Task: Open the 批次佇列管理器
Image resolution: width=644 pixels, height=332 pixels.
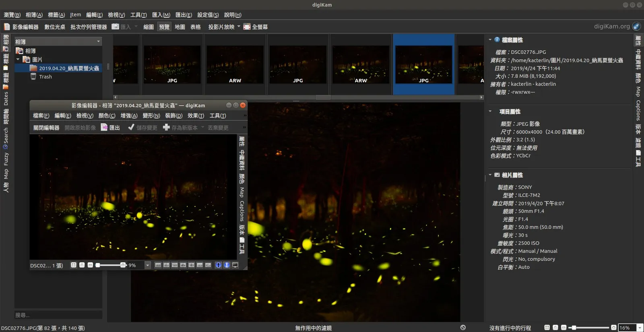Action: coord(89,27)
